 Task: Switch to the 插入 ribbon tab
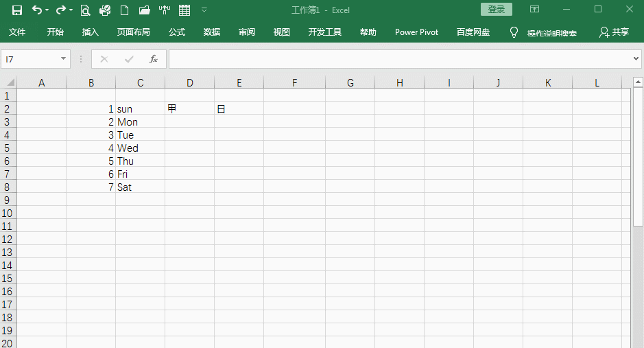90,32
